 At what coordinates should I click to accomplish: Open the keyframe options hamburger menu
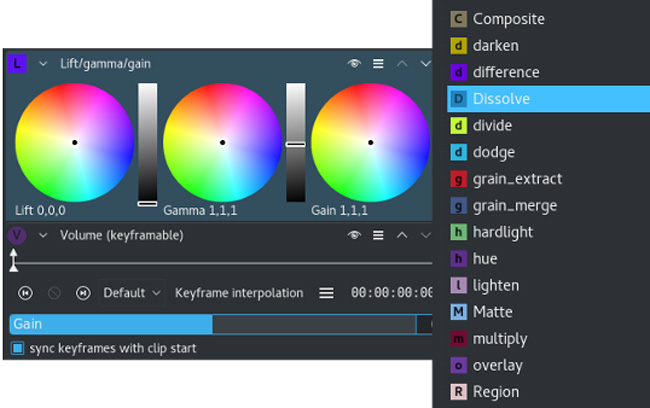(x=326, y=293)
